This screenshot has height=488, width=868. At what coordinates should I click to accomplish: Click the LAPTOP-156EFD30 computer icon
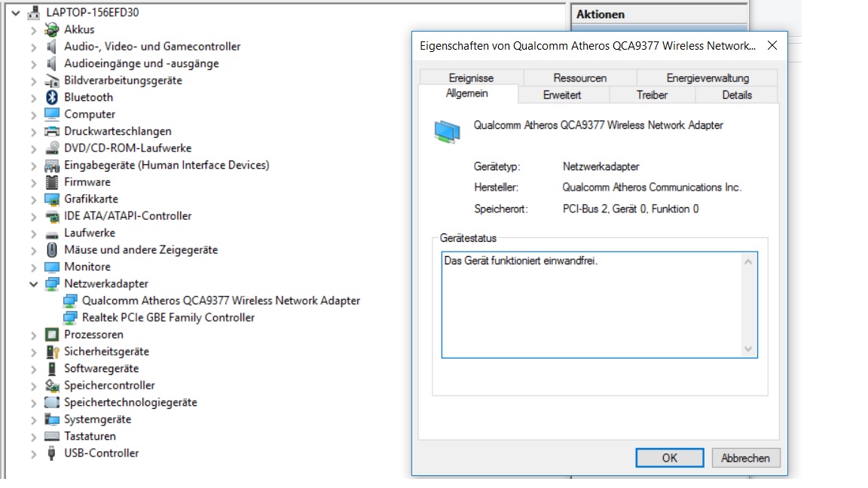pyautogui.click(x=34, y=12)
